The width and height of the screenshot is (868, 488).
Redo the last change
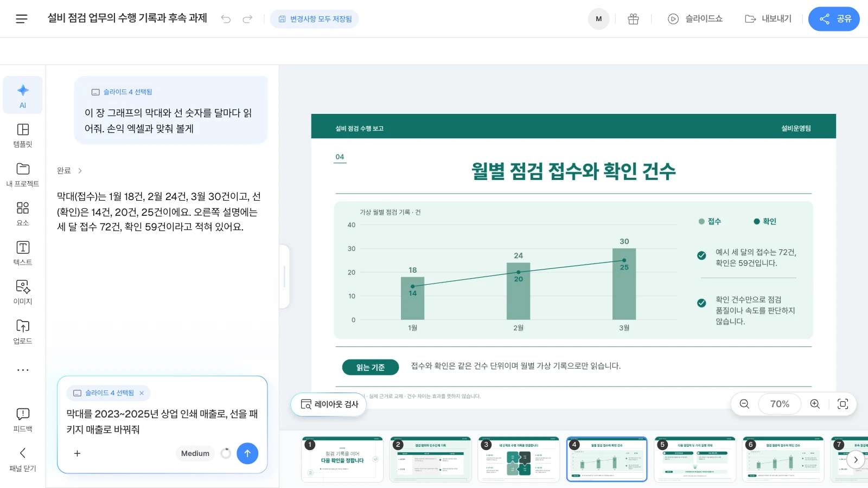coord(247,19)
